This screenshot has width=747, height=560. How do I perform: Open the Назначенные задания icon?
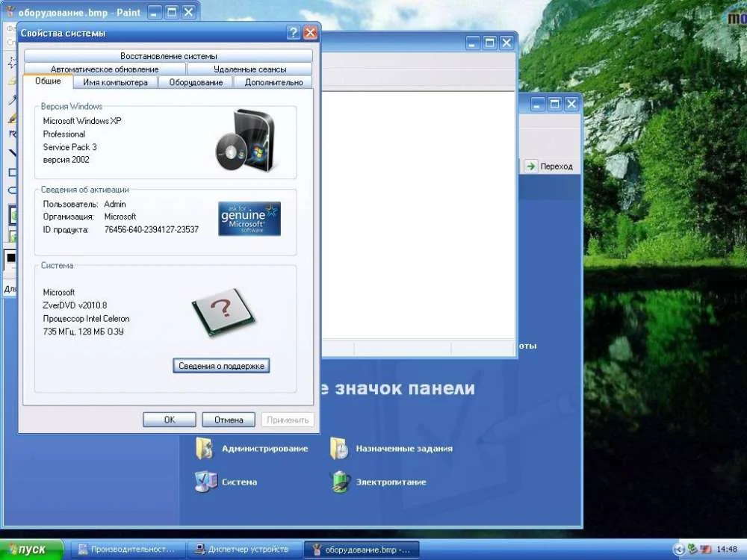click(340, 448)
